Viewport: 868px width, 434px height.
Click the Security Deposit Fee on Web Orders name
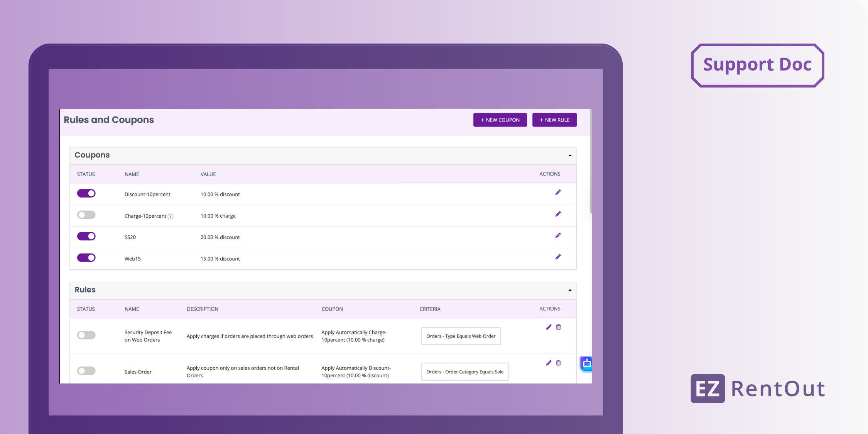[x=148, y=336]
